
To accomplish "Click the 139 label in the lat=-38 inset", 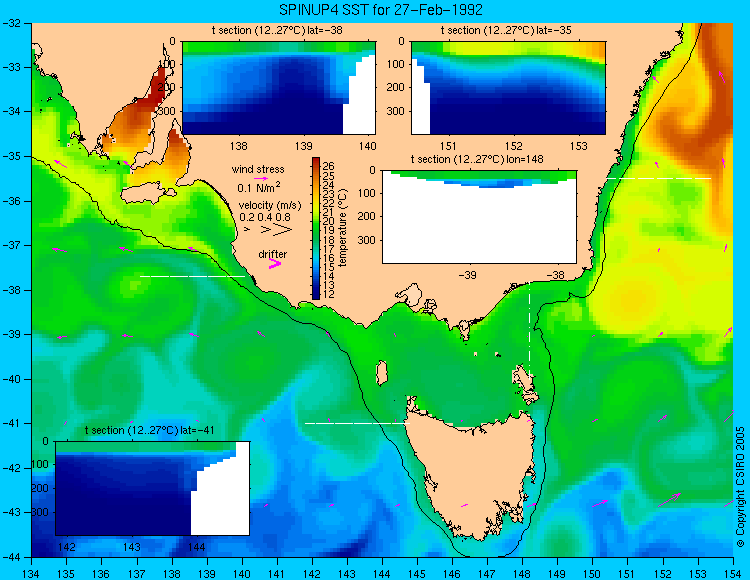I will pyautogui.click(x=303, y=146).
